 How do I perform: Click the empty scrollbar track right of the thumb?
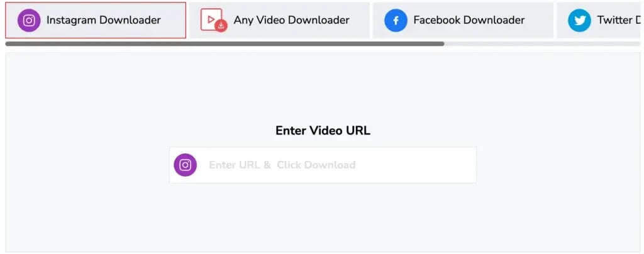click(x=542, y=43)
